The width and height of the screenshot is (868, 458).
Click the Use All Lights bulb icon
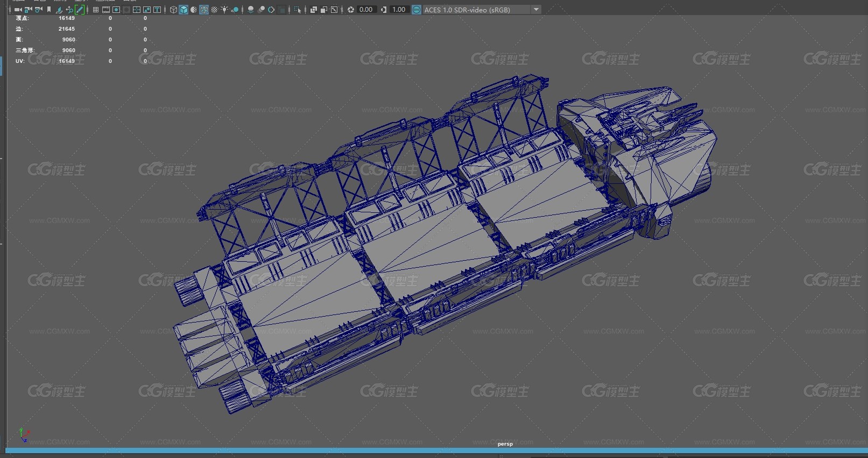pyautogui.click(x=224, y=10)
